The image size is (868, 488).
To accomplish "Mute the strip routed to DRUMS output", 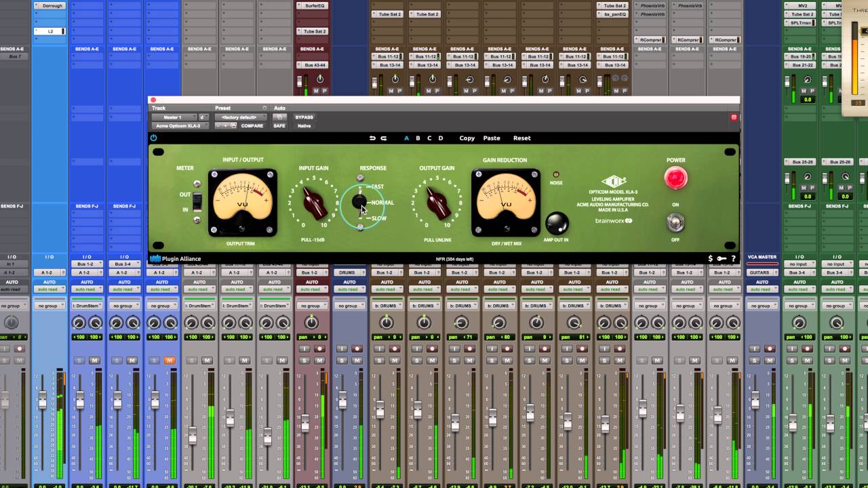I will point(357,361).
